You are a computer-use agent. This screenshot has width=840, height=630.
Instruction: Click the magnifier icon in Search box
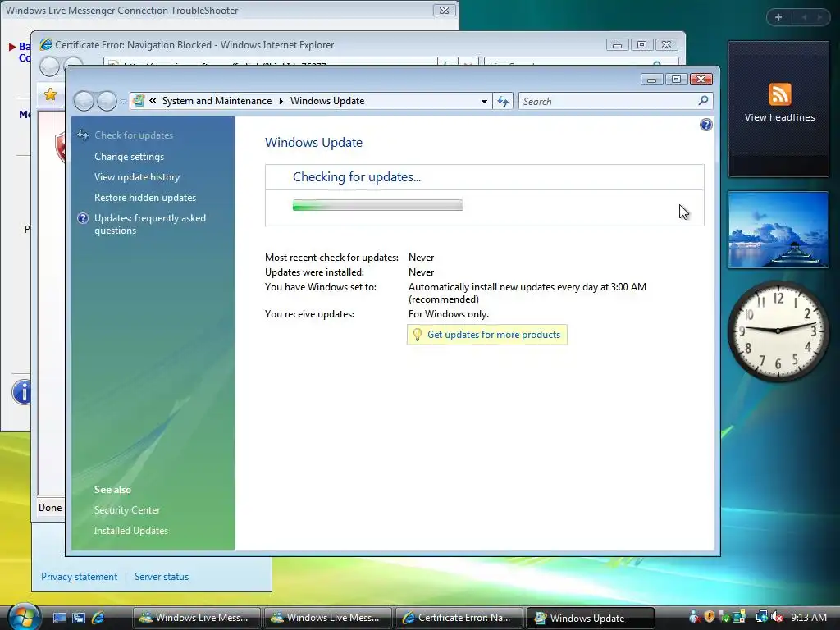703,100
